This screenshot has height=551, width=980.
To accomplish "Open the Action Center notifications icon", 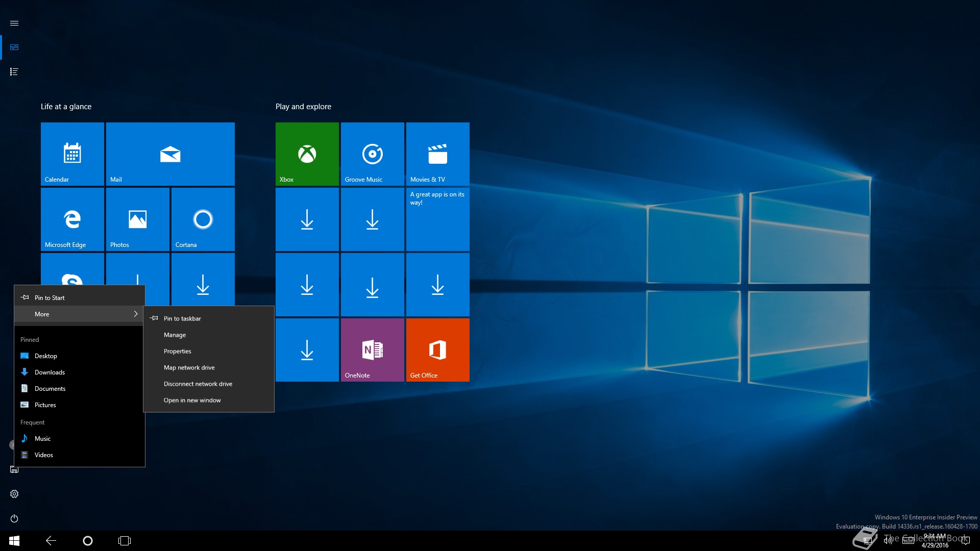I will coord(965,541).
